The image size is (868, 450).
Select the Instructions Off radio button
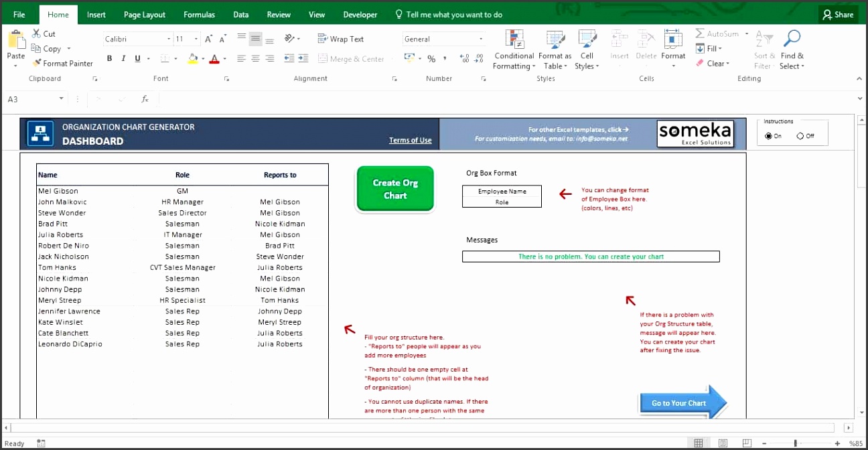coord(800,136)
